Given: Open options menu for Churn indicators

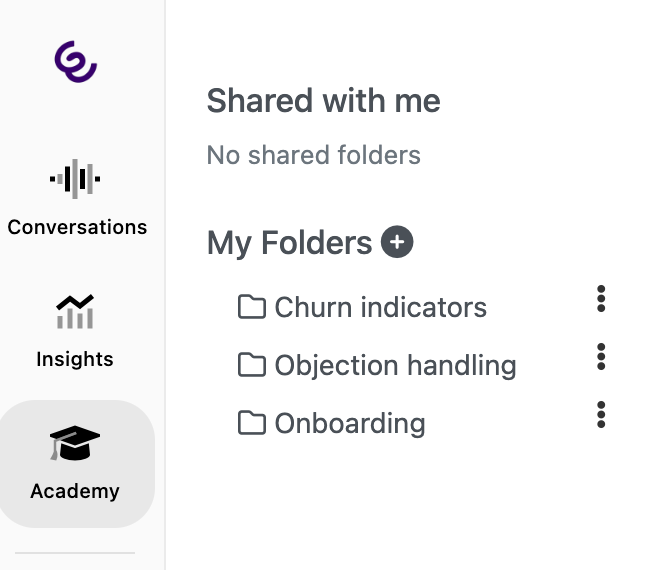Looking at the screenshot, I should coord(601,298).
